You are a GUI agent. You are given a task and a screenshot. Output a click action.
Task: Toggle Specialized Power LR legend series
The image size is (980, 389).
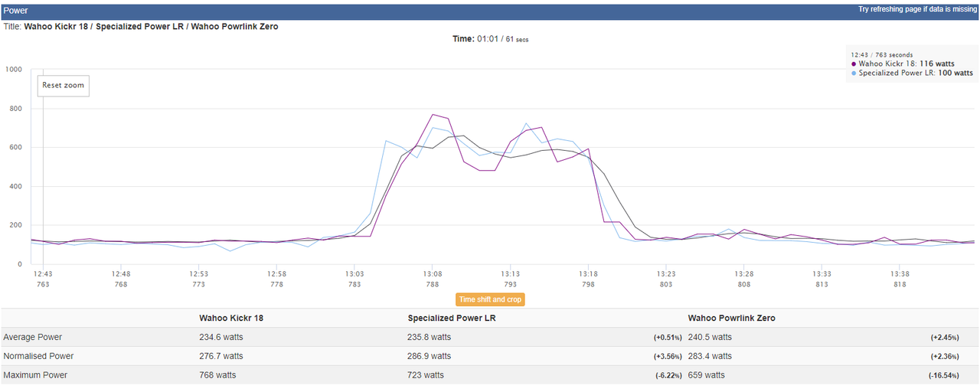pyautogui.click(x=912, y=74)
